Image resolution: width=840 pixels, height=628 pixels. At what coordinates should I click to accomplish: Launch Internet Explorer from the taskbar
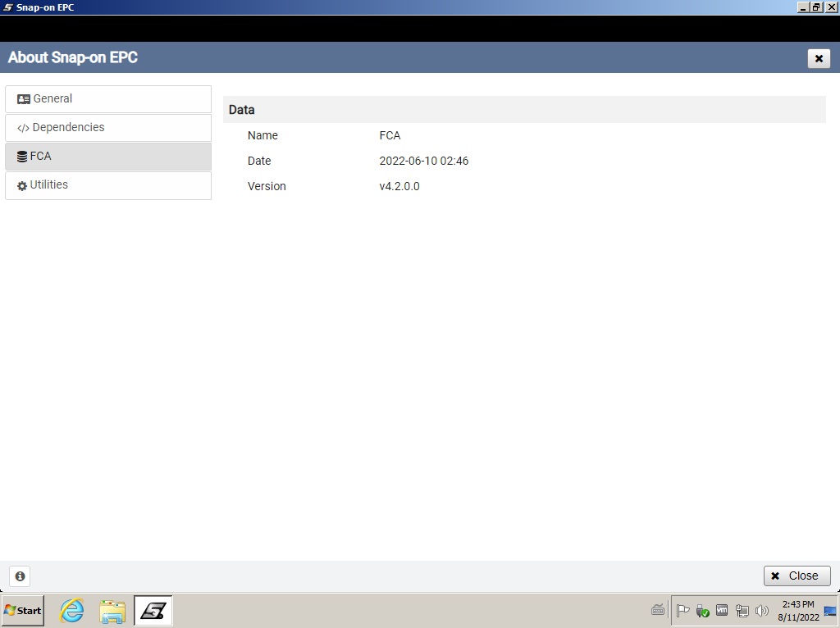(72, 610)
